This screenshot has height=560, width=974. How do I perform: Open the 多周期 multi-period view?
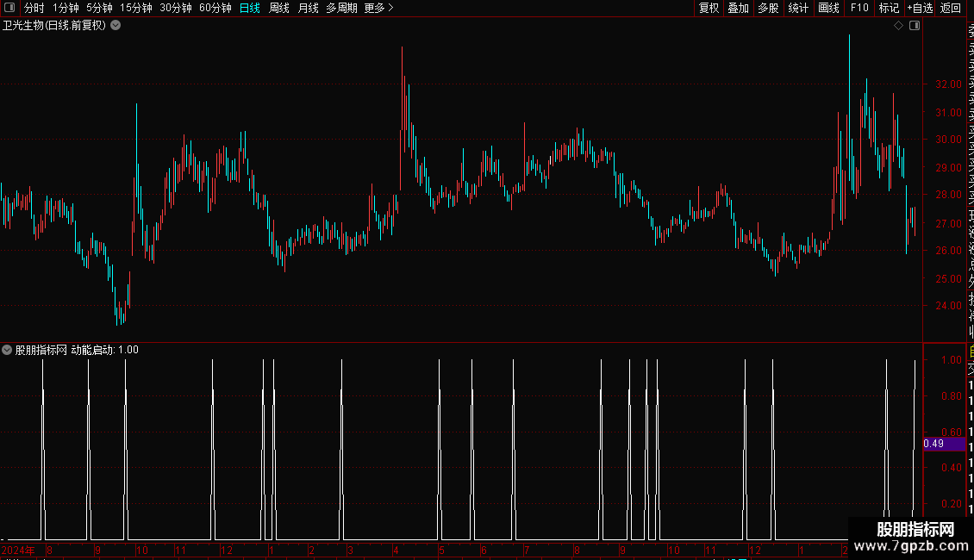pyautogui.click(x=341, y=8)
